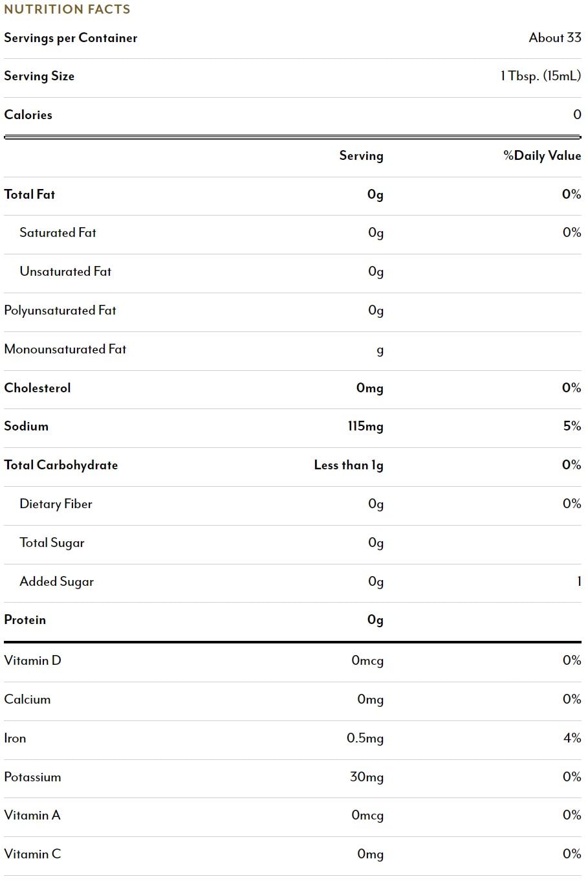Image resolution: width=588 pixels, height=881 pixels.
Task: Select the Monounsaturated Fat label
Action: (x=65, y=350)
